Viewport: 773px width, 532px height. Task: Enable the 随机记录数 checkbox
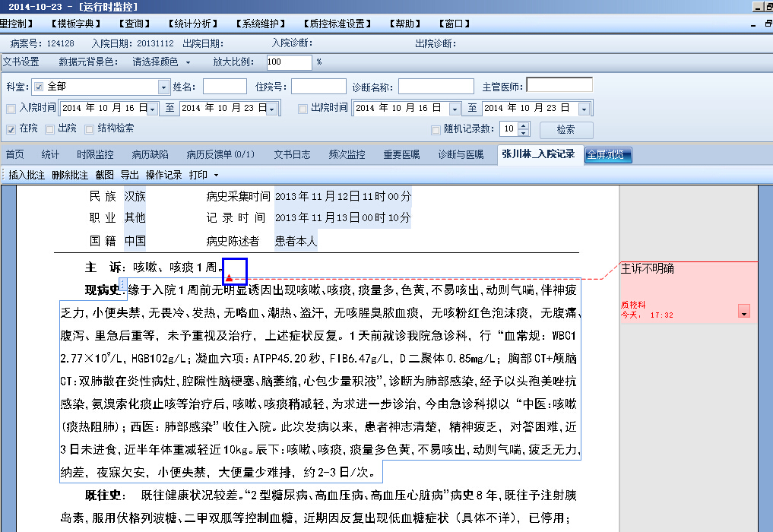click(x=436, y=130)
